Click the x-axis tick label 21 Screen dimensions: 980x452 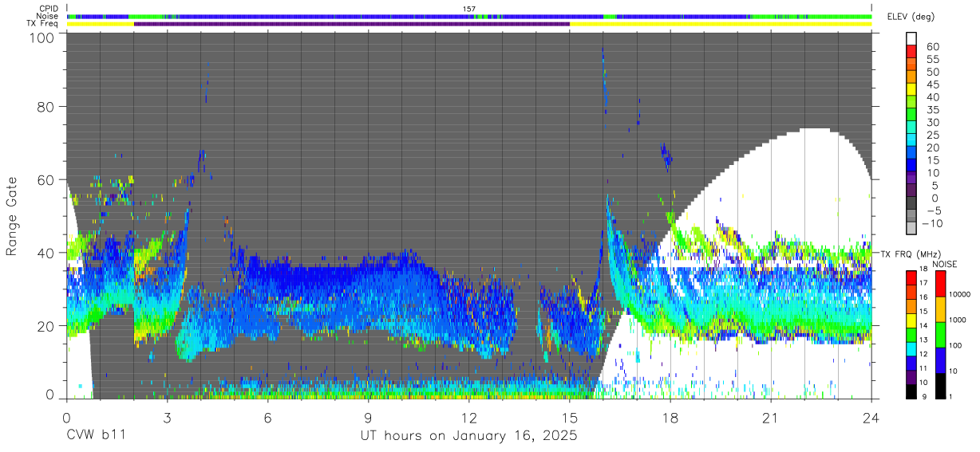(x=771, y=418)
